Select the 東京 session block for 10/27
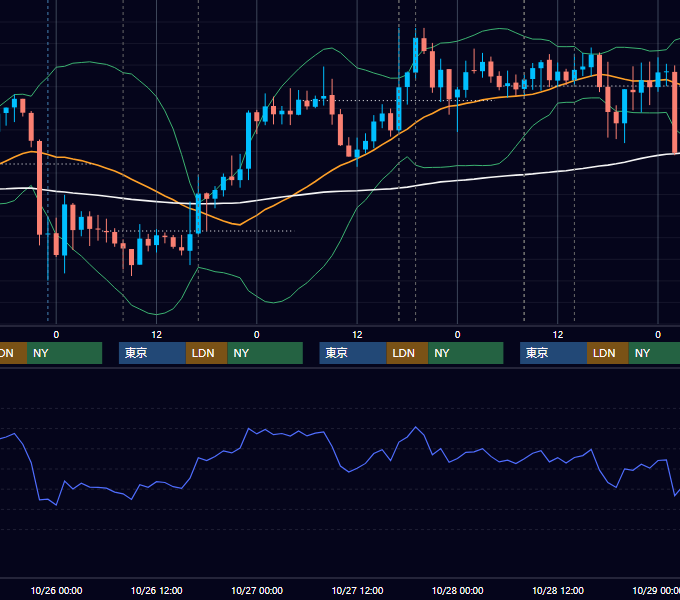The image size is (680, 600). 353,353
